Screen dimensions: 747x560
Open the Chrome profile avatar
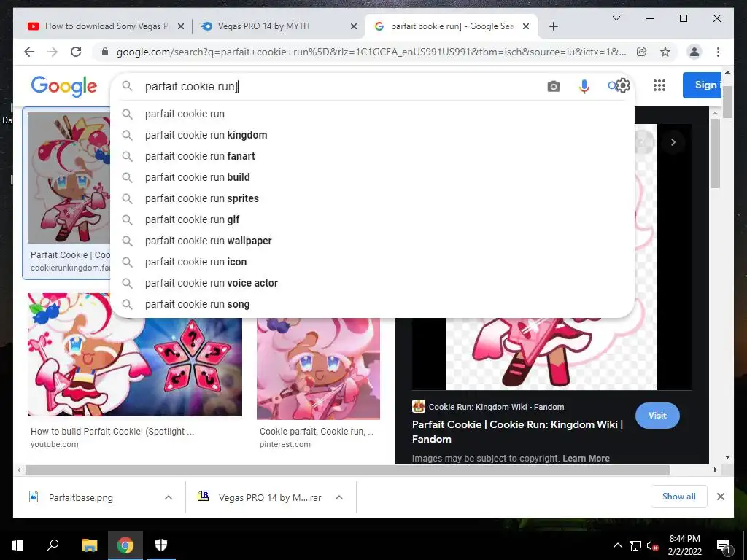(x=694, y=52)
